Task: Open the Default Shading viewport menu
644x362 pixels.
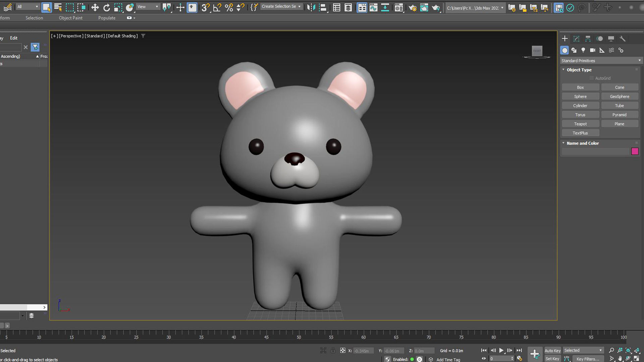Action: tap(122, 36)
